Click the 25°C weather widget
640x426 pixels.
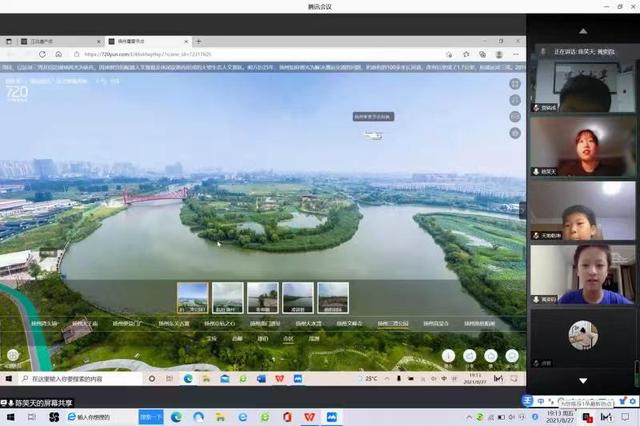click(368, 379)
